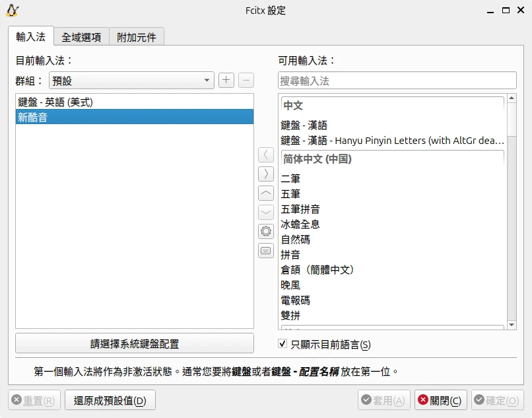Move selected input method up
Screen dimensions: 532x418
[266, 193]
